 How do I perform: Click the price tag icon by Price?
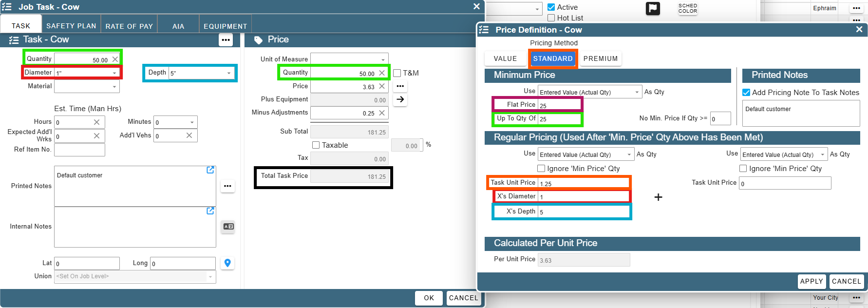tap(258, 40)
